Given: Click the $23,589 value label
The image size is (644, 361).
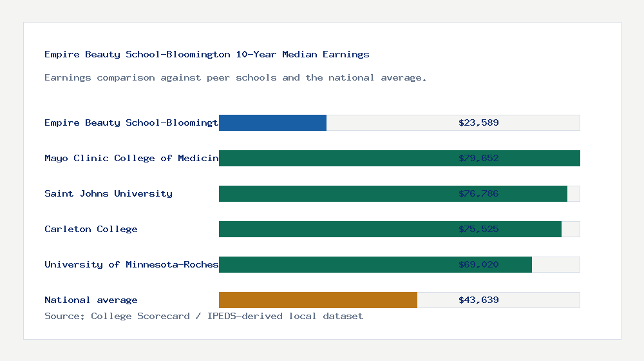Looking at the screenshot, I should click(478, 122).
